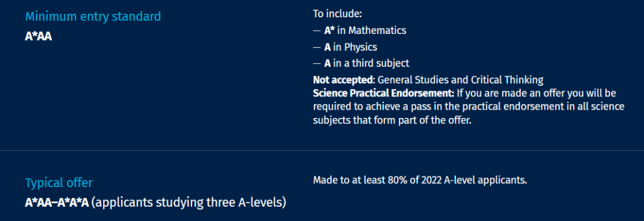644x221 pixels.
Task: Click the bold A before Physics
Action: coord(327,47)
